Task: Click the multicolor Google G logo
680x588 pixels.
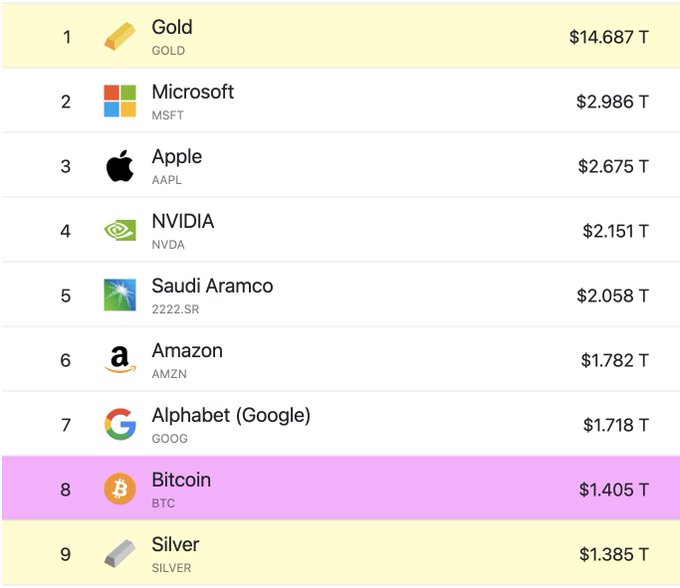Action: 120,424
